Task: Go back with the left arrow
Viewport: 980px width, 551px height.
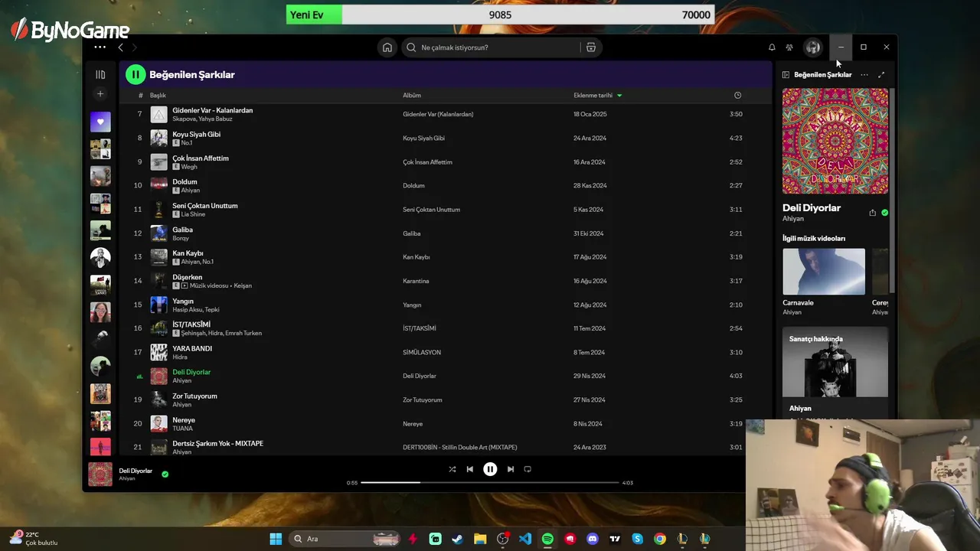Action: pyautogui.click(x=120, y=47)
